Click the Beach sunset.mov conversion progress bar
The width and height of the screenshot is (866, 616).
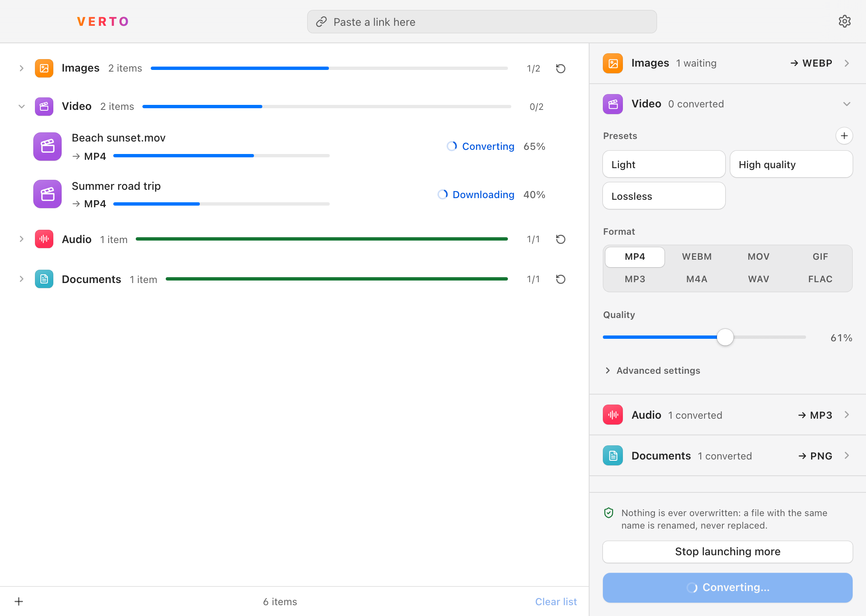click(x=221, y=156)
